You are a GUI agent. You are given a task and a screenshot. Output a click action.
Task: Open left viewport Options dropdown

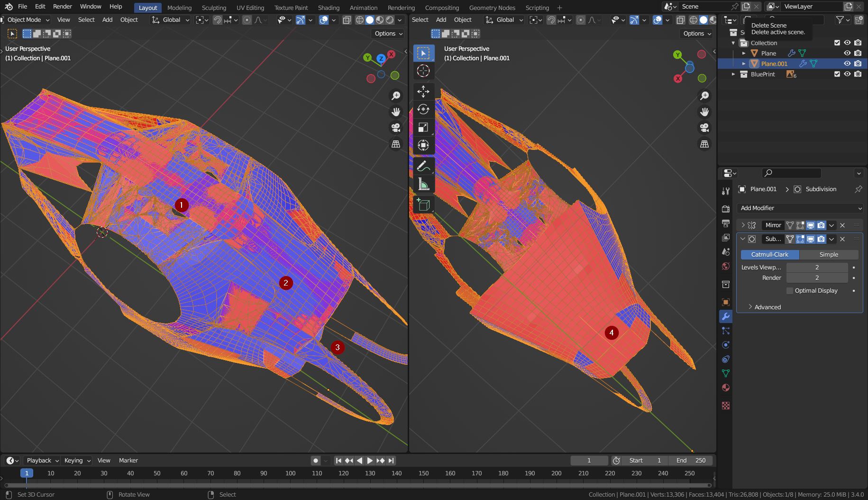point(388,33)
